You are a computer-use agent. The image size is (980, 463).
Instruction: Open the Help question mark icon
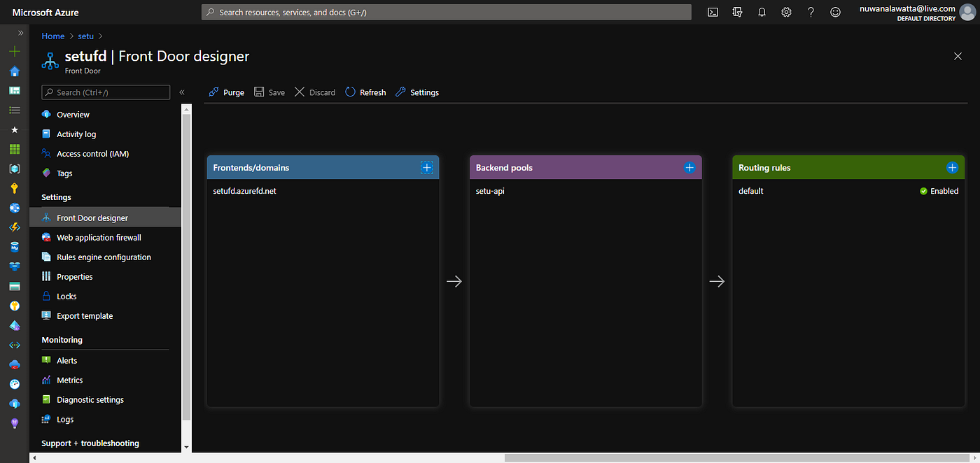pos(811,12)
